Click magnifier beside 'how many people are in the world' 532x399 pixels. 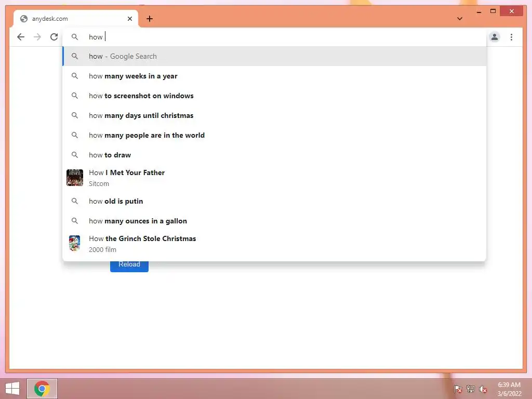coord(75,135)
